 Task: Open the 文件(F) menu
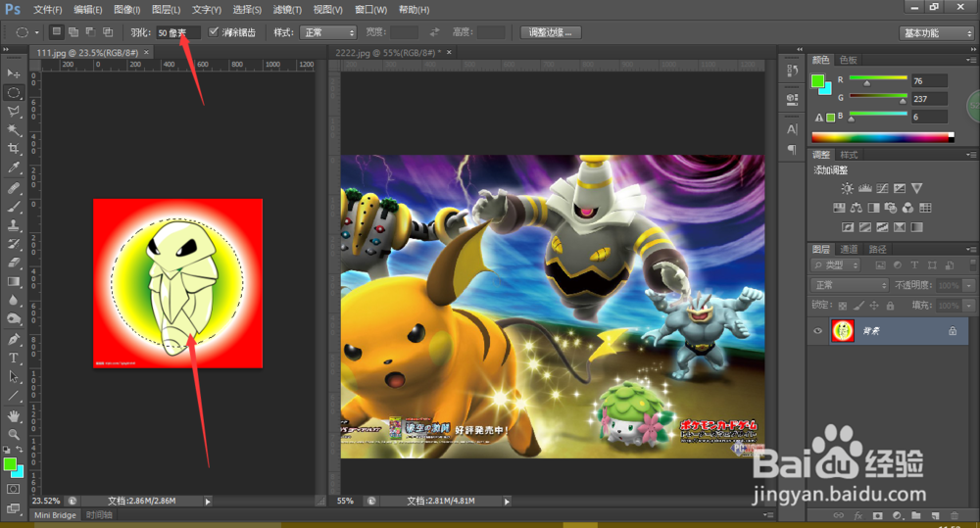coord(47,10)
